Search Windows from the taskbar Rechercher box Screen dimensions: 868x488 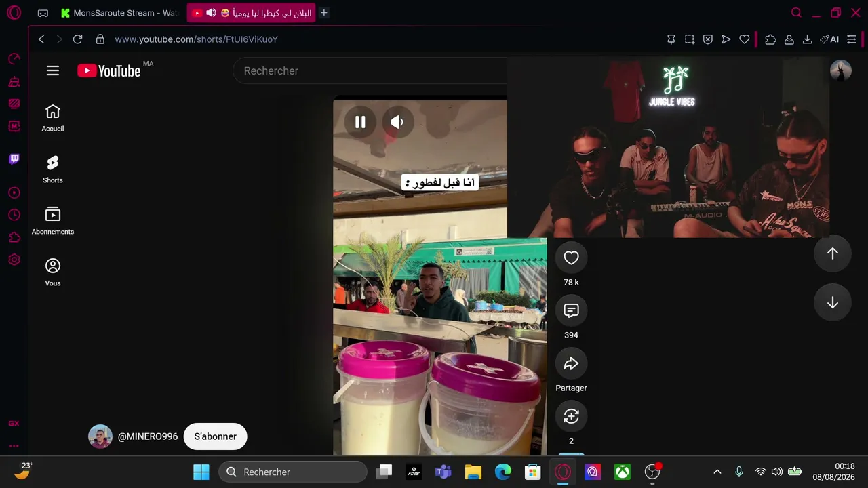[293, 472]
